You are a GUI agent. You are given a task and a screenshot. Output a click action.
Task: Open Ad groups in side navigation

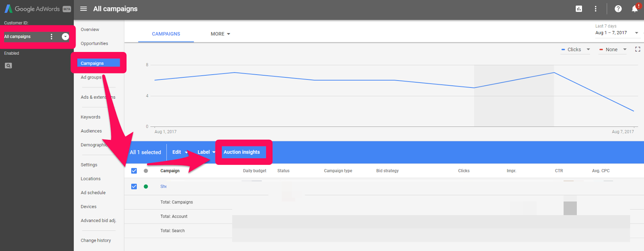91,77
